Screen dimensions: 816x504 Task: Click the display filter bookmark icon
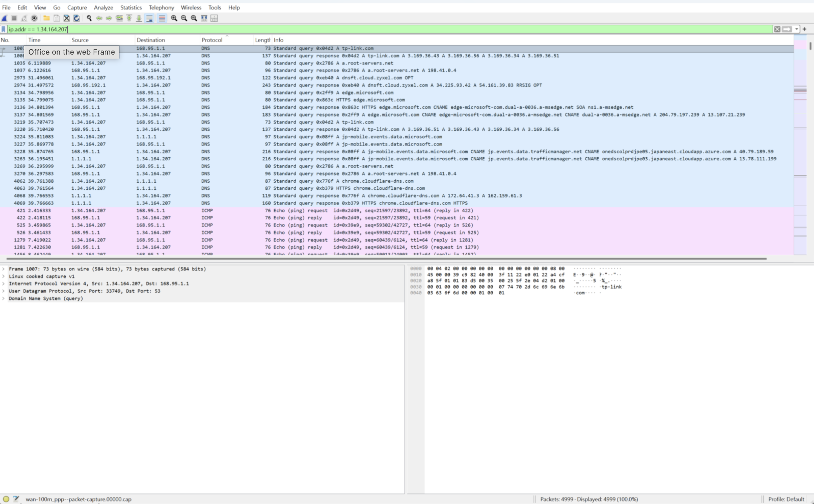coord(4,29)
